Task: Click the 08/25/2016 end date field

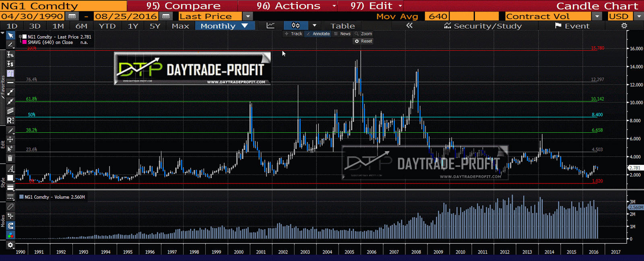Action: 126,16
